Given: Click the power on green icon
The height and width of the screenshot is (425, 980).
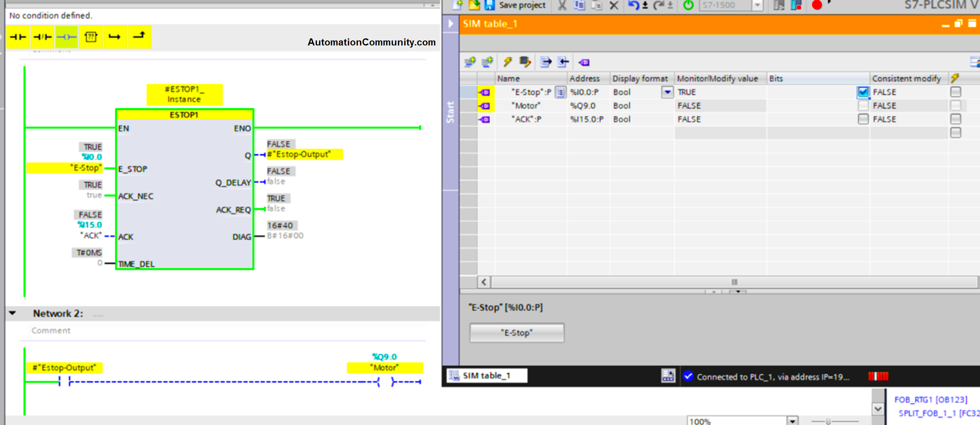Looking at the screenshot, I should [688, 5].
